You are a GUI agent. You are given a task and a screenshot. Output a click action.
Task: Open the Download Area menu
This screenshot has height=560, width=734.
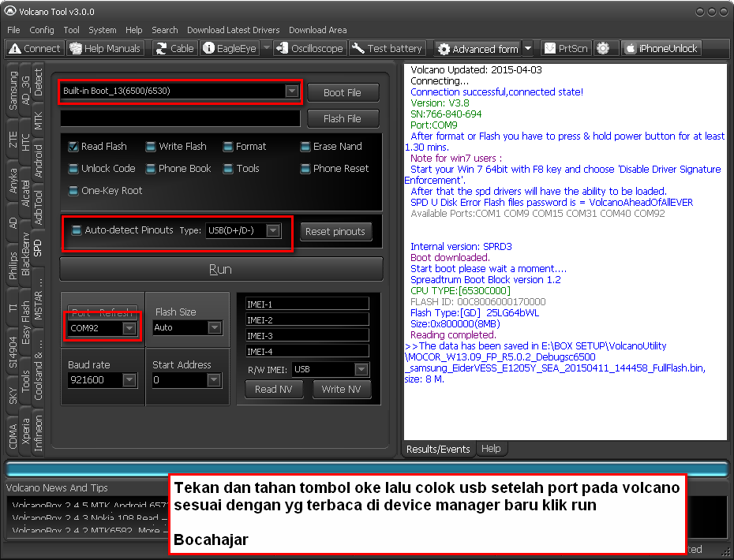318,30
